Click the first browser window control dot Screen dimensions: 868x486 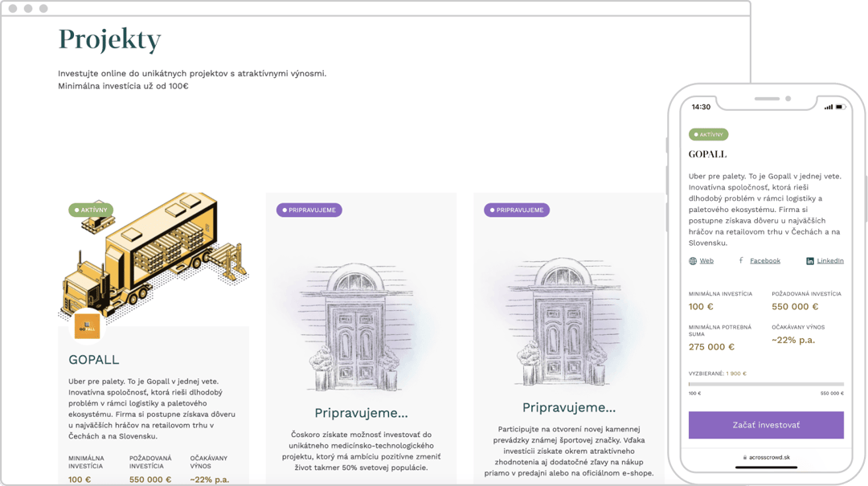13,8
